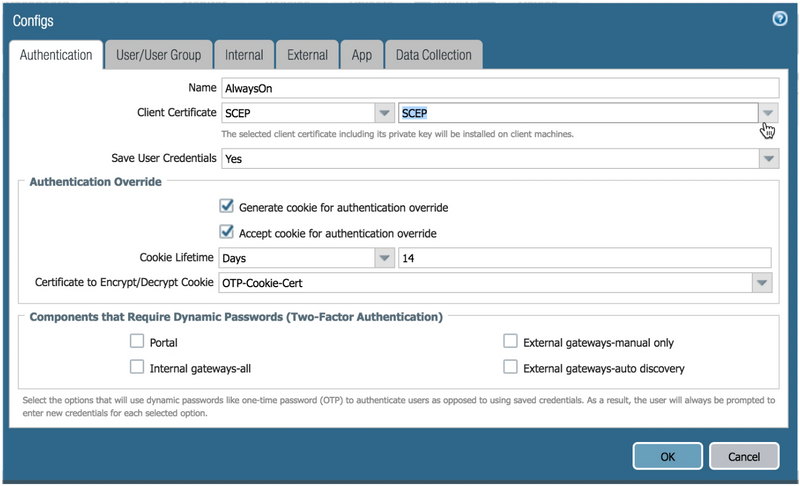Click the Authentication Override section title
Screen dimensions: 800x486
(95, 182)
